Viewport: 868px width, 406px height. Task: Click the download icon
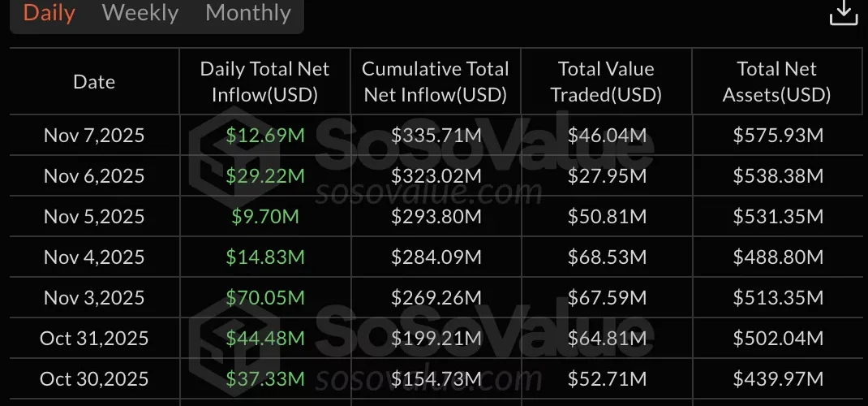point(844,13)
